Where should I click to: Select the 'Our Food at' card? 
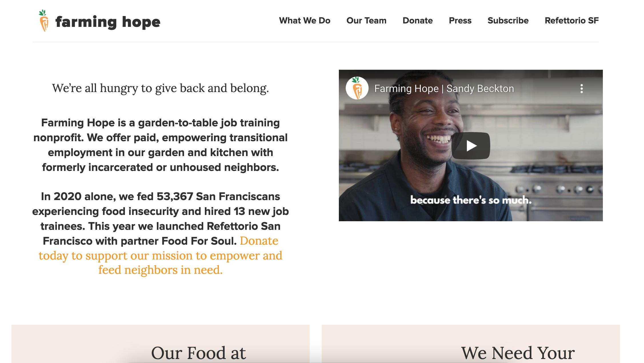pyautogui.click(x=160, y=344)
